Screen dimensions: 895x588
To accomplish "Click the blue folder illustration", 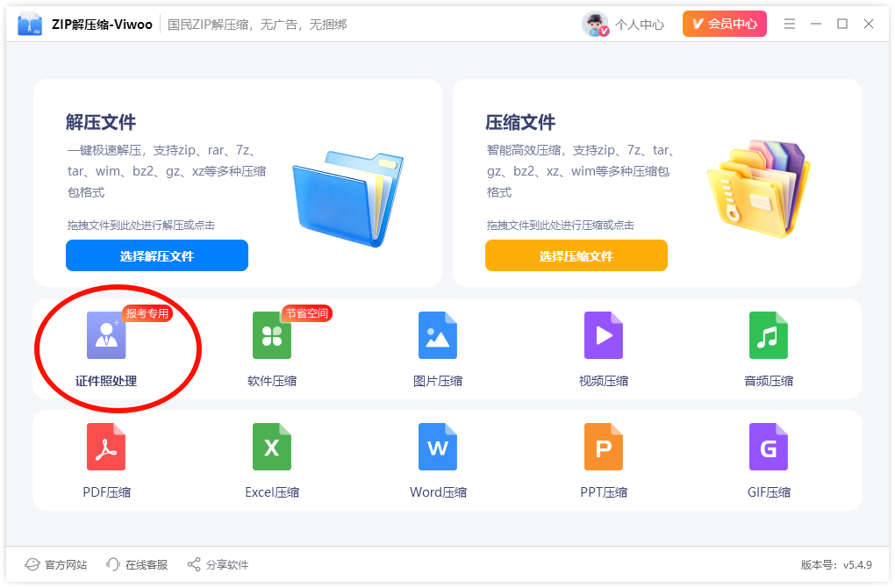I will click(348, 198).
